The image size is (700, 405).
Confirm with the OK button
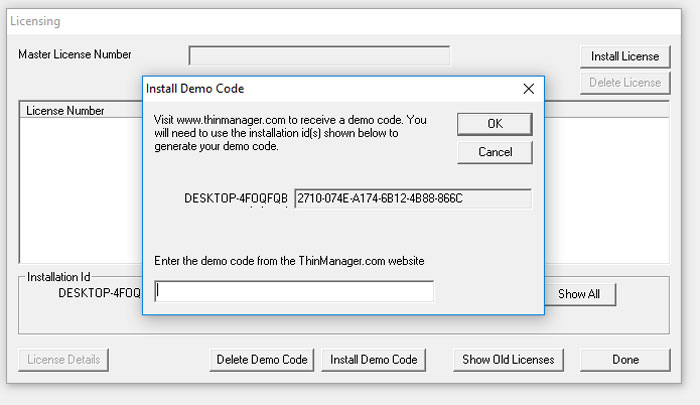point(495,124)
